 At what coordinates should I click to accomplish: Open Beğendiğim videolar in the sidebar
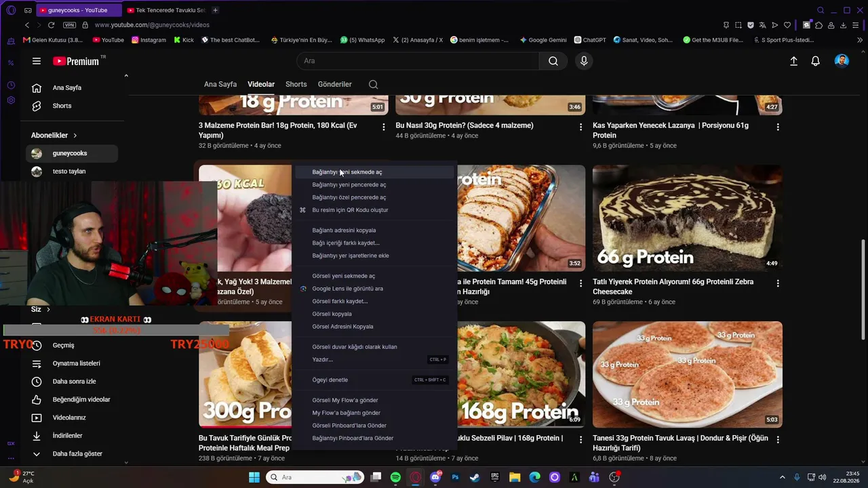72,400
